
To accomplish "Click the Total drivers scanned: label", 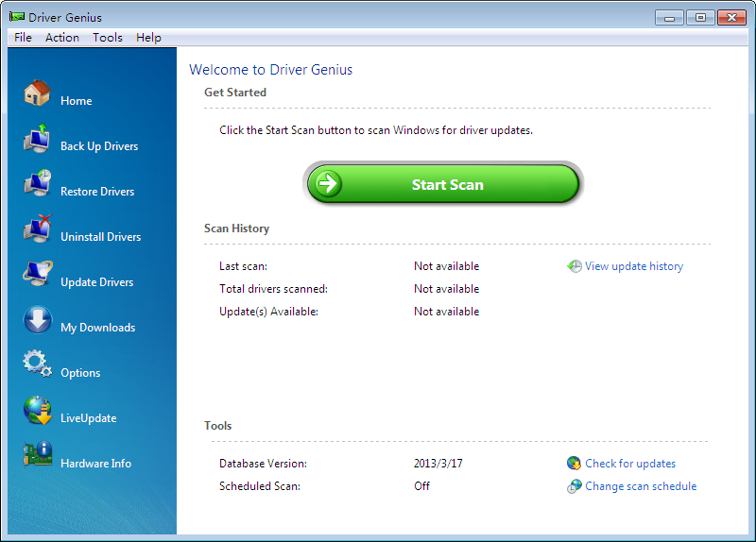I will (x=273, y=289).
